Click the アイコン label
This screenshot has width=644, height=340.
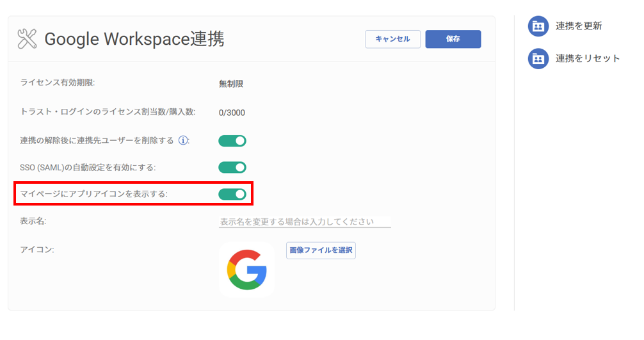[x=37, y=250]
